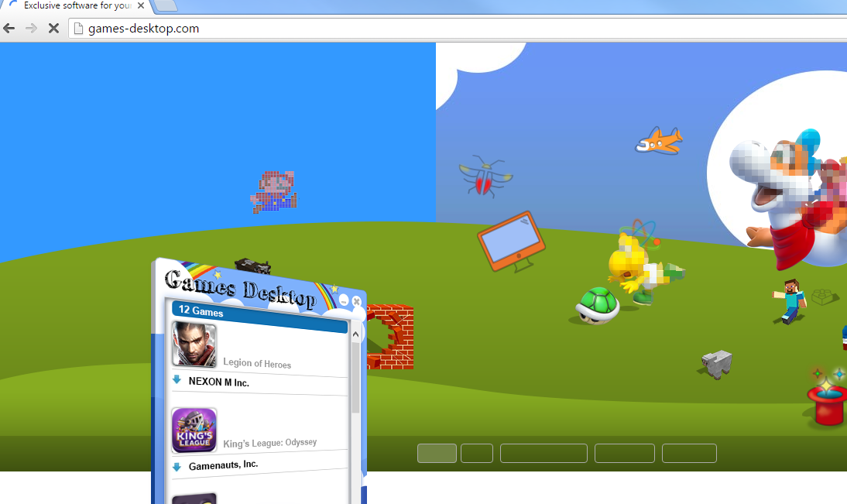This screenshot has height=504, width=847.
Task: Click the dragonfly insect in the sky
Action: pyautogui.click(x=485, y=174)
